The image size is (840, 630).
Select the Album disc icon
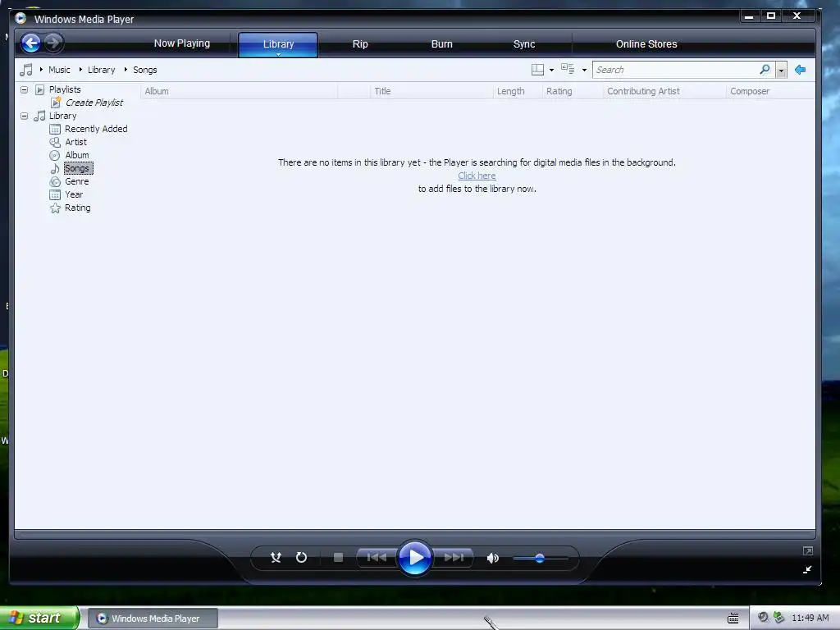click(55, 155)
